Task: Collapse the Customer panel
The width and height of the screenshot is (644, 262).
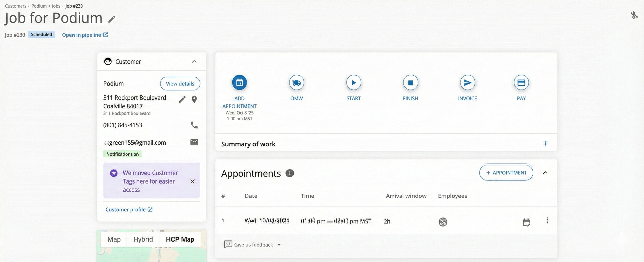Action: tap(194, 61)
